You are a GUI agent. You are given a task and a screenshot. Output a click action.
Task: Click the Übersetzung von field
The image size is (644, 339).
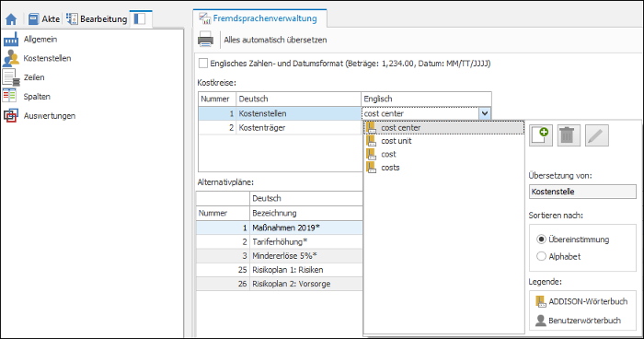tap(582, 192)
